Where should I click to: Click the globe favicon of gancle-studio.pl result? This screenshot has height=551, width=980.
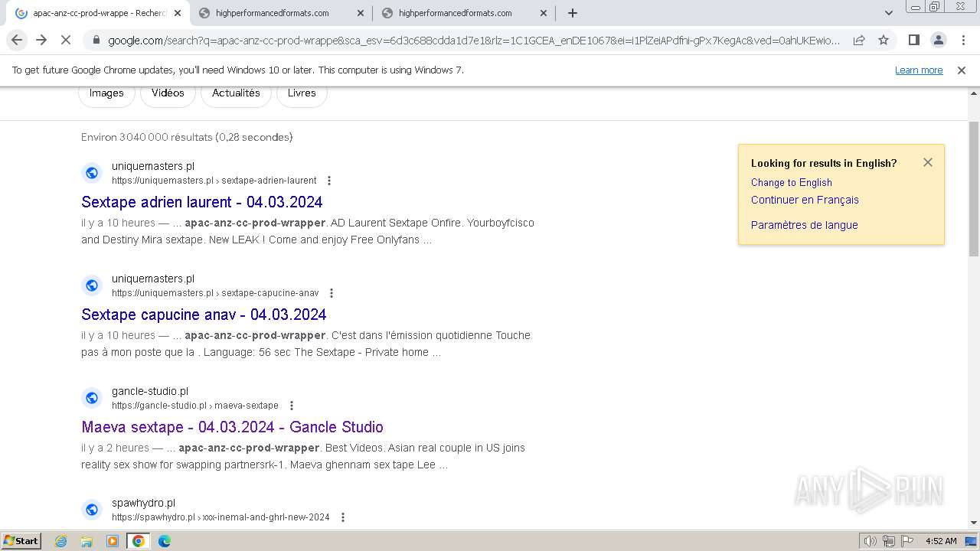[x=92, y=398]
